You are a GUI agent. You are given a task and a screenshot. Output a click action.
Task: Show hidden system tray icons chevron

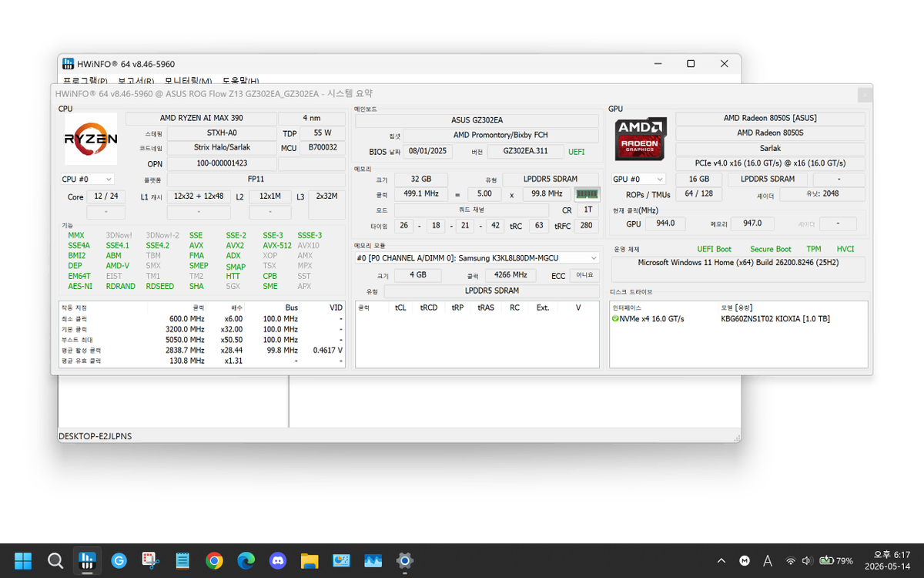click(x=721, y=560)
